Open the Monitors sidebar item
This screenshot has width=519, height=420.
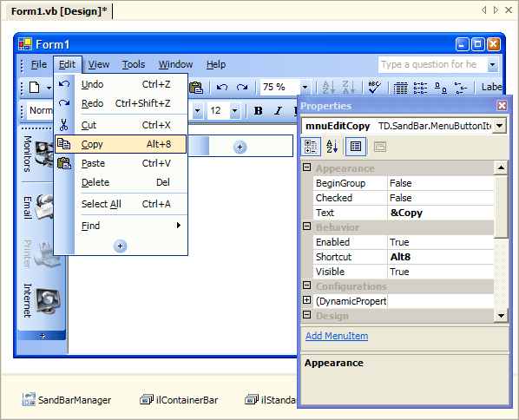tap(38, 154)
